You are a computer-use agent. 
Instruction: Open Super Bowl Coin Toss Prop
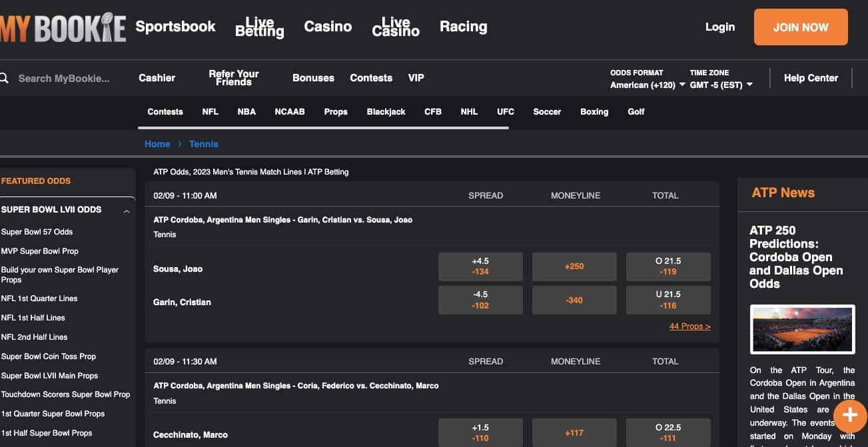tap(49, 356)
